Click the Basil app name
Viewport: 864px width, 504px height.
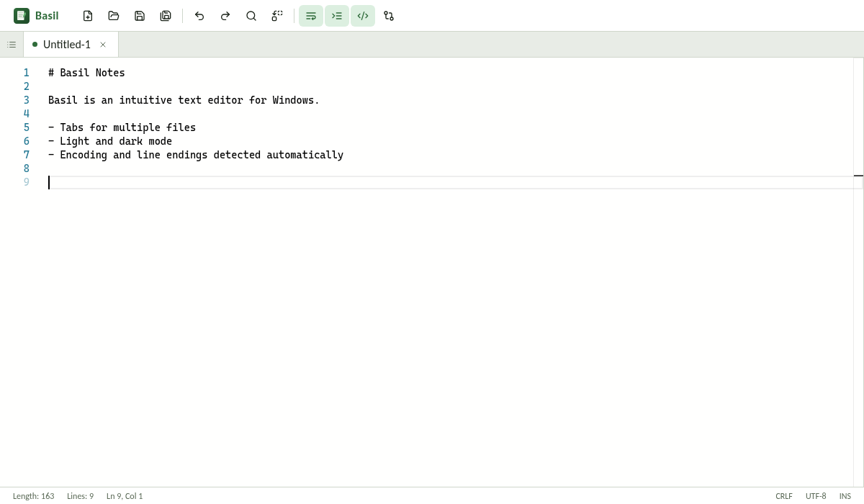47,16
